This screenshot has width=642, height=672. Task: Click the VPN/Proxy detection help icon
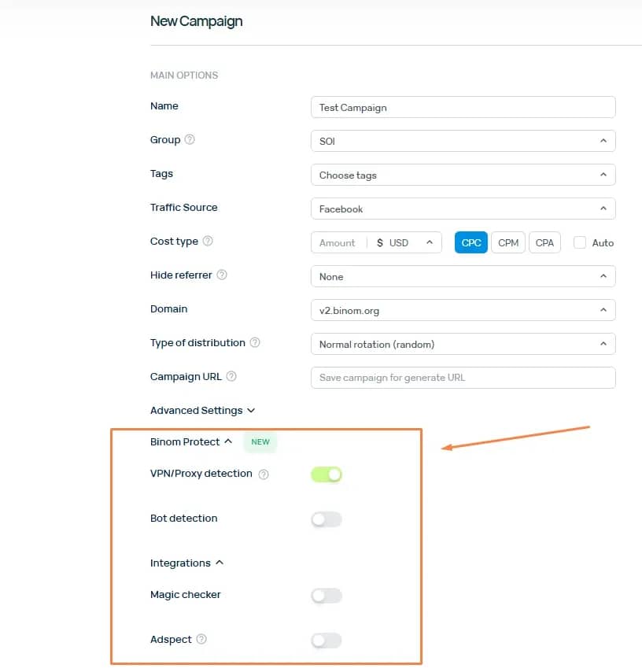click(264, 474)
